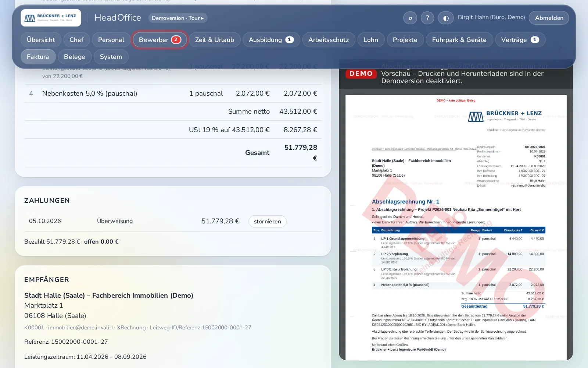This screenshot has width=588, height=368.
Task: Open the Übersicht tab
Action: tap(41, 40)
